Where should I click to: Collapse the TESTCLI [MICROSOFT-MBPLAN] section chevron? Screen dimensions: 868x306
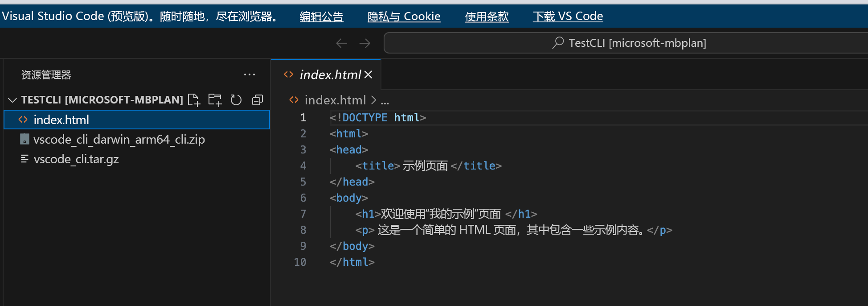pos(12,100)
